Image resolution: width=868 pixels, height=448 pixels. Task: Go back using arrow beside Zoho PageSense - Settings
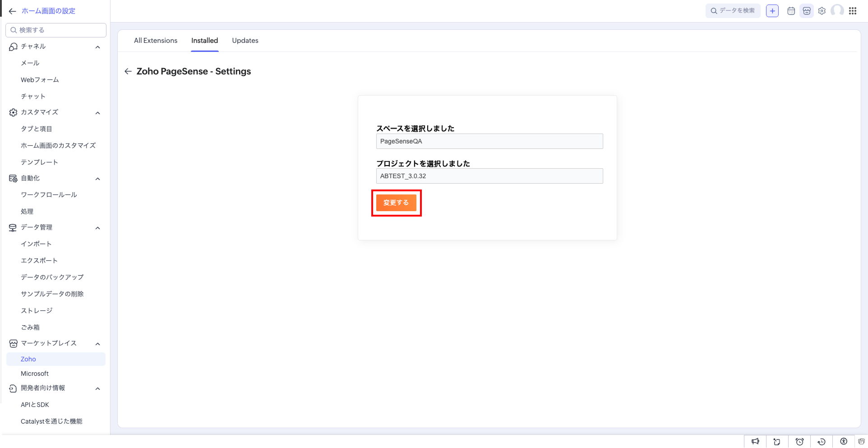(128, 71)
